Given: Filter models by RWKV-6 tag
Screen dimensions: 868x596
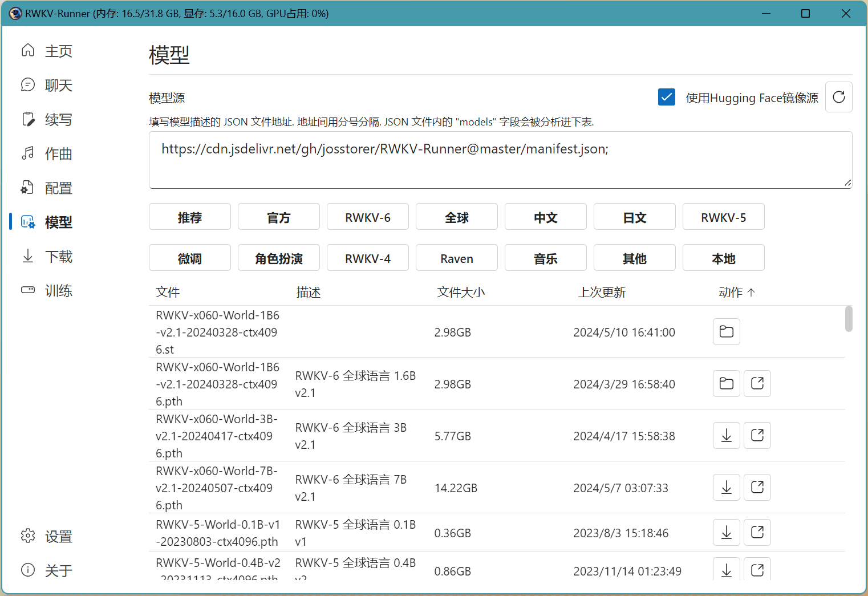Looking at the screenshot, I should click(367, 217).
